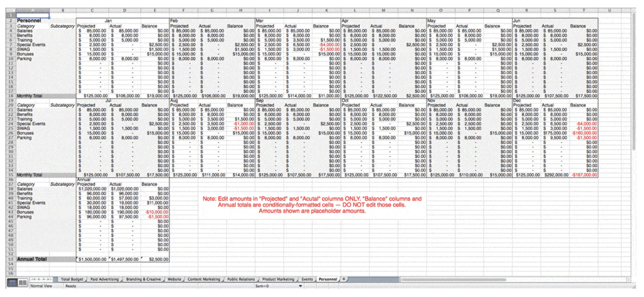Select the $1,500,000.00 annual projected total

point(92,259)
